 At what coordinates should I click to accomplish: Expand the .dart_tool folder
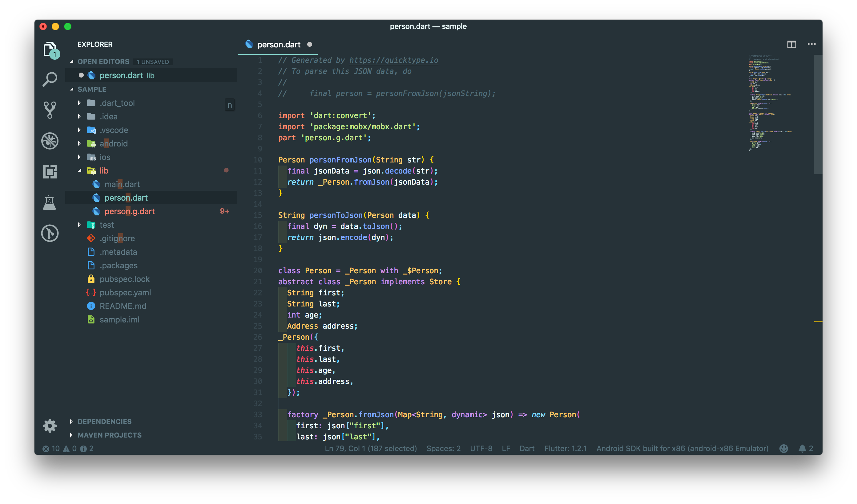pyautogui.click(x=79, y=103)
